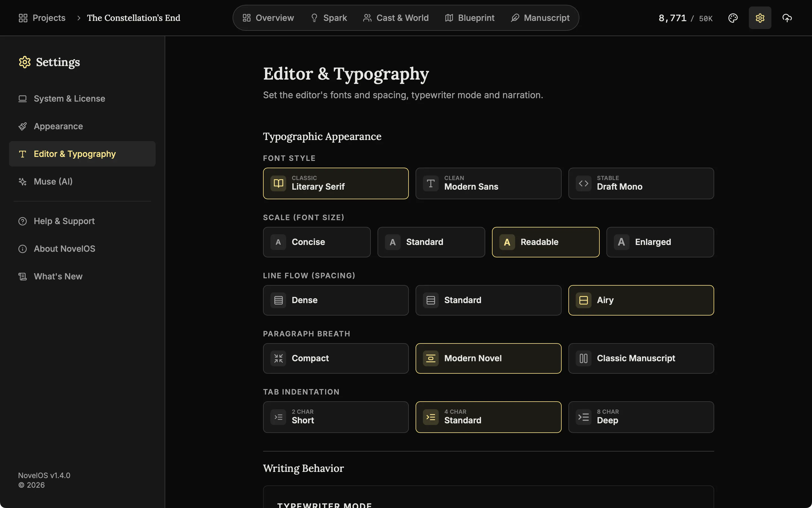Choose Readable font size

pyautogui.click(x=546, y=242)
